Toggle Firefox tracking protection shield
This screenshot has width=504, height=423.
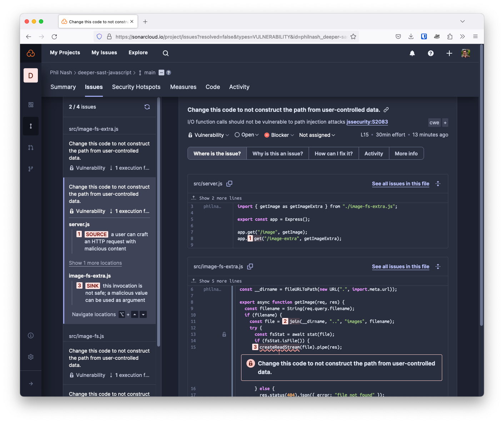[x=99, y=36]
